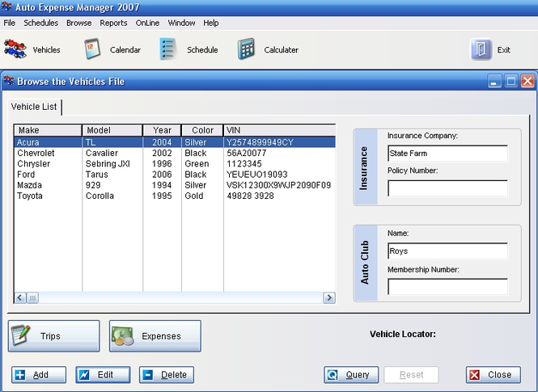Sort list by the Year column header

coord(163,130)
